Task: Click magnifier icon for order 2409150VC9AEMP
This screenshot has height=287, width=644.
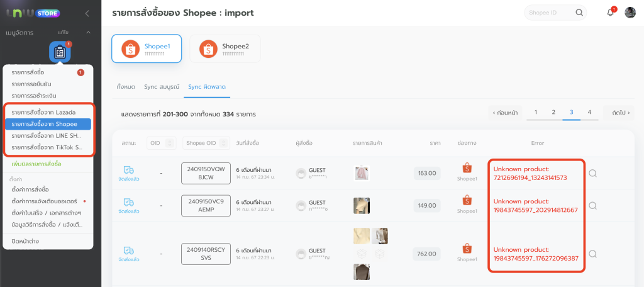Action: [x=592, y=205]
